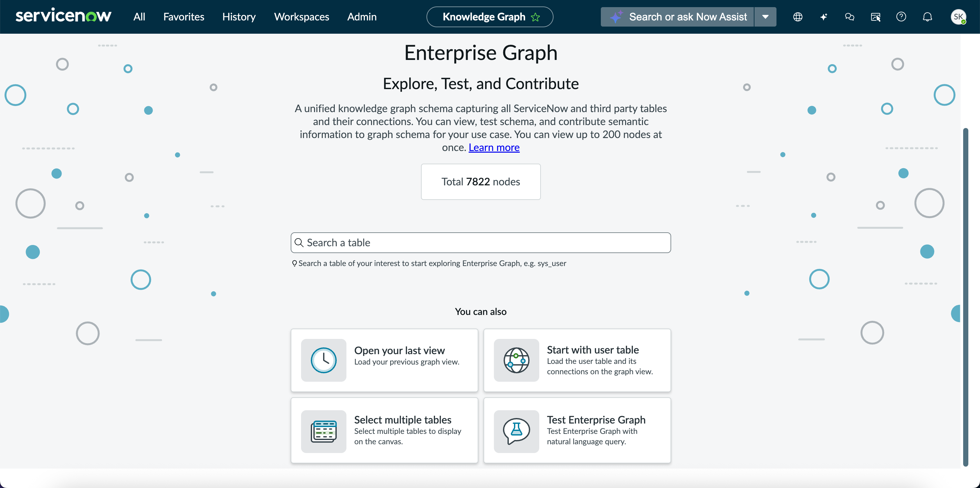
Task: Click the stacked tables icon
Action: (323, 431)
